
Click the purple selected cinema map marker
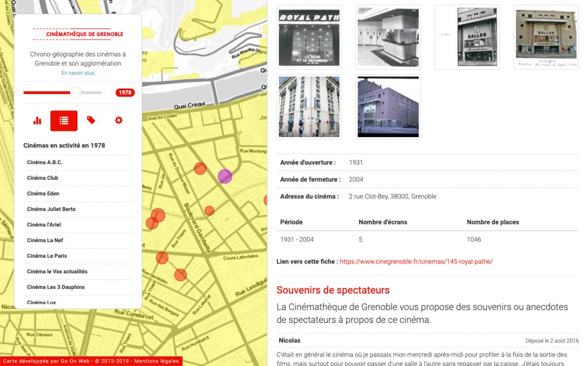225,176
